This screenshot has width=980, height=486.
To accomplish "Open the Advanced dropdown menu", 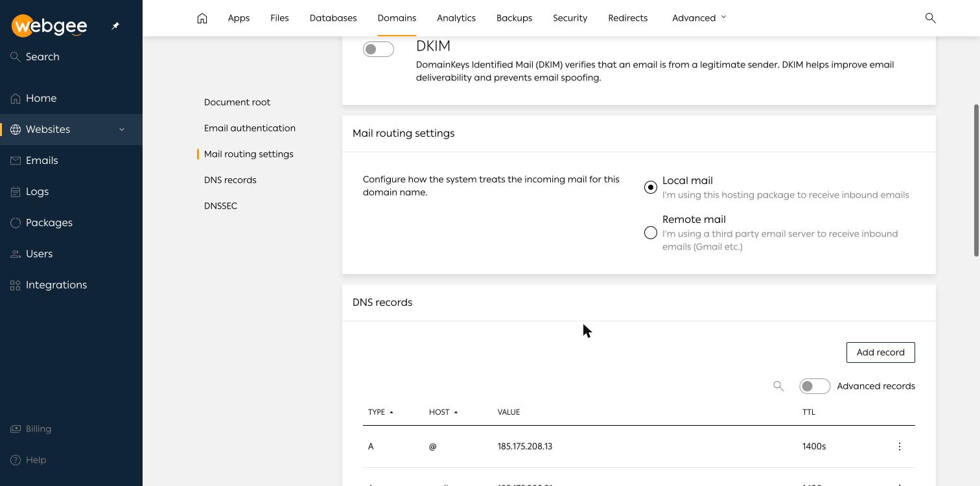I will (699, 18).
